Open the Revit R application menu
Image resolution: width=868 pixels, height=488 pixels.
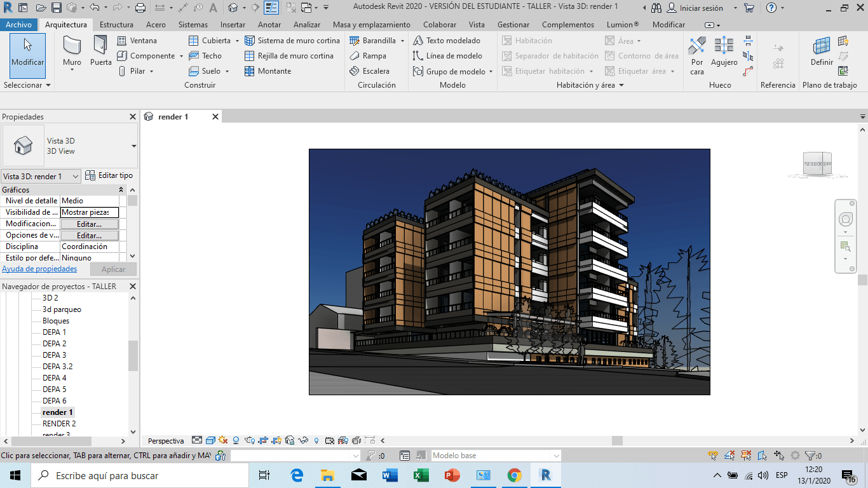[x=8, y=8]
